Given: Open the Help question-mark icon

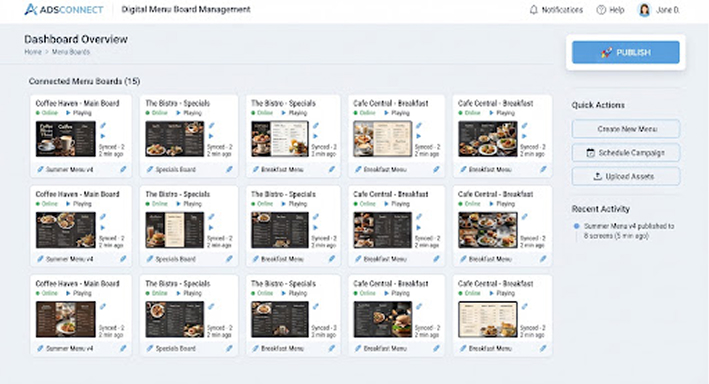Looking at the screenshot, I should (x=601, y=9).
